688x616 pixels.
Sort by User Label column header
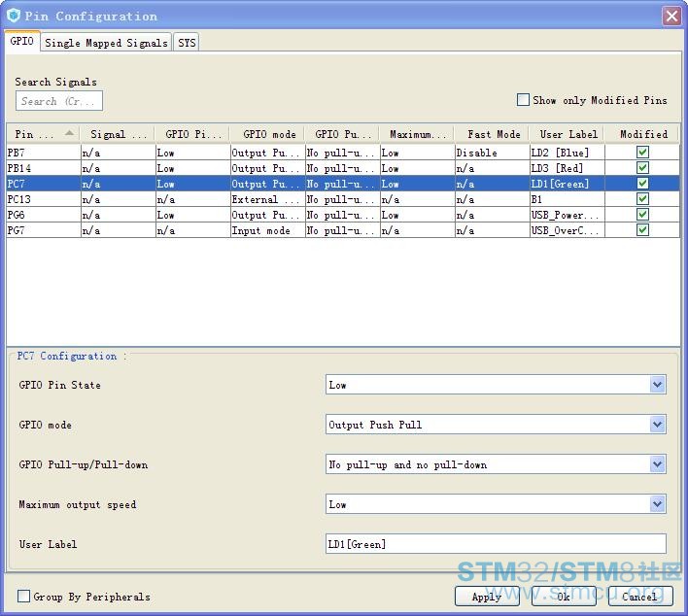tap(567, 134)
